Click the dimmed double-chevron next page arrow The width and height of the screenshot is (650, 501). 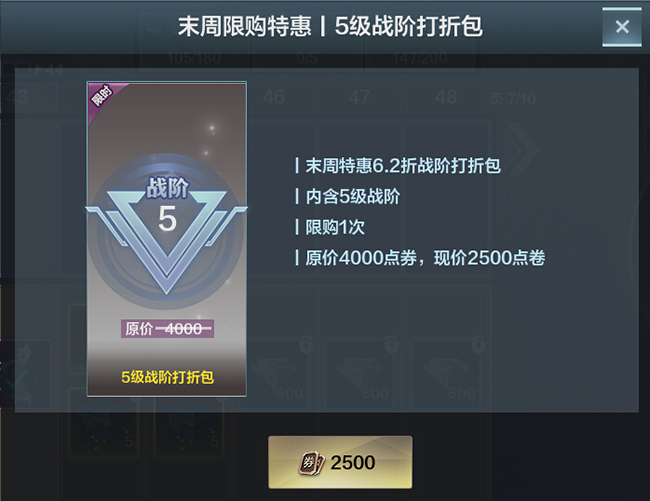[518, 148]
